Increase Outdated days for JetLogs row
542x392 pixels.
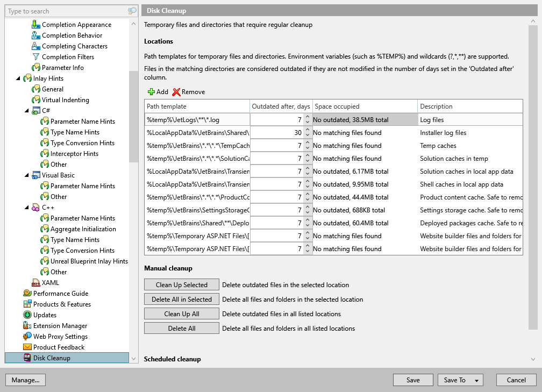click(308, 117)
